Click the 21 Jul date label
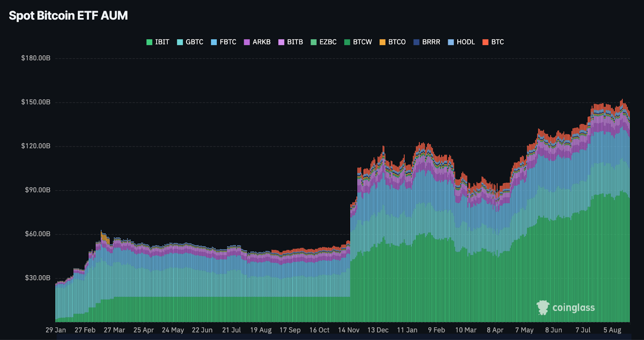Image resolution: width=644 pixels, height=340 pixels. click(231, 330)
